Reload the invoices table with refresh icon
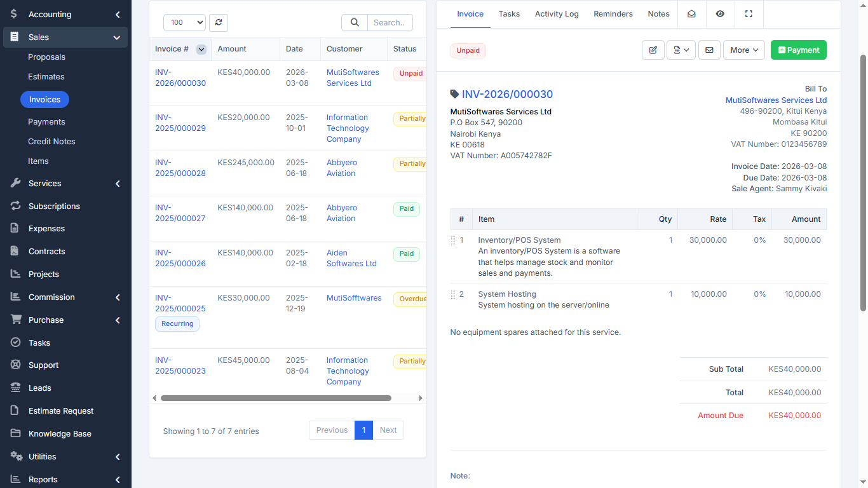 point(219,22)
